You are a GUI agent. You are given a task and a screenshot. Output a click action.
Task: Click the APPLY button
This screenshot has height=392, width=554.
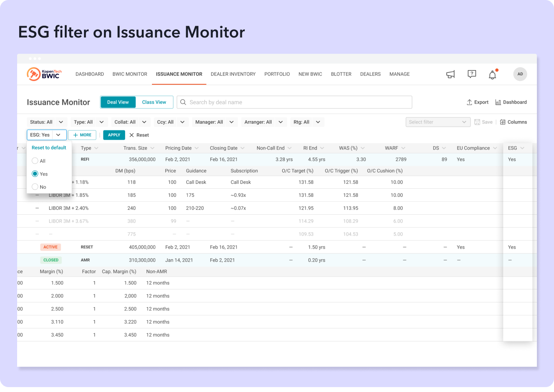point(114,135)
